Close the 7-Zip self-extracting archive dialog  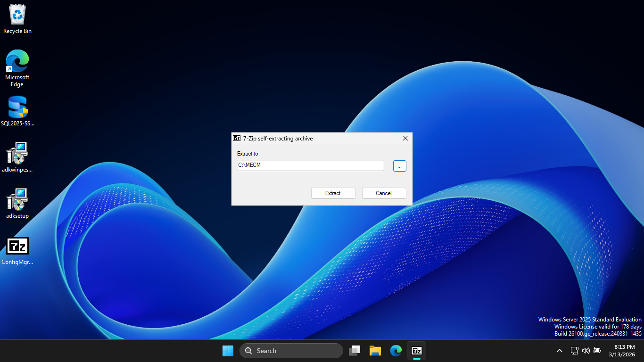(x=405, y=139)
